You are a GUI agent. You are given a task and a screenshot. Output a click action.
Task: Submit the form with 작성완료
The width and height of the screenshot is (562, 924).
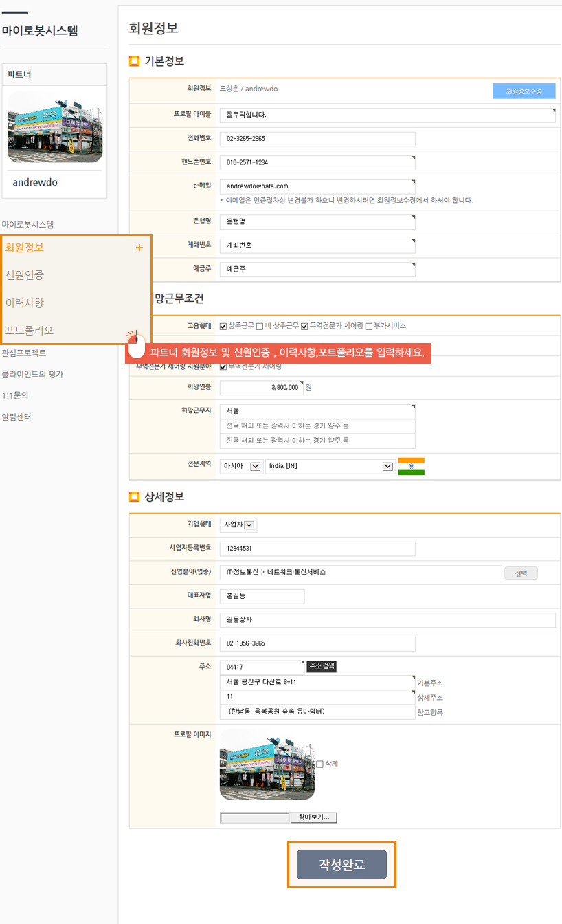tap(341, 864)
